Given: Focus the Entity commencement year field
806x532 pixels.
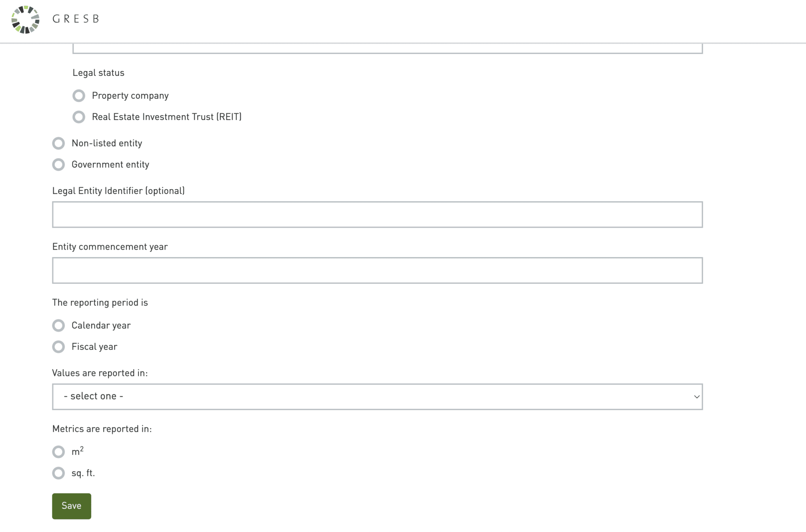Looking at the screenshot, I should tap(377, 271).
